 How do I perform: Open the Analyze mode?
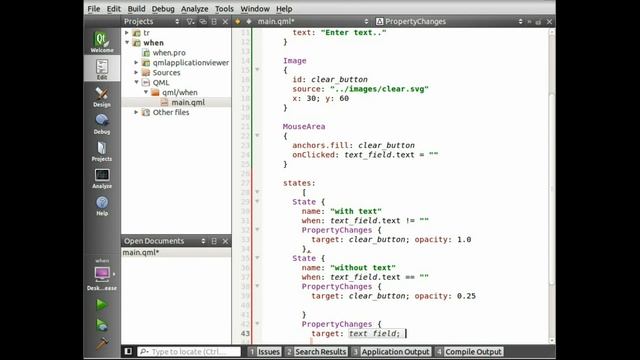102,178
